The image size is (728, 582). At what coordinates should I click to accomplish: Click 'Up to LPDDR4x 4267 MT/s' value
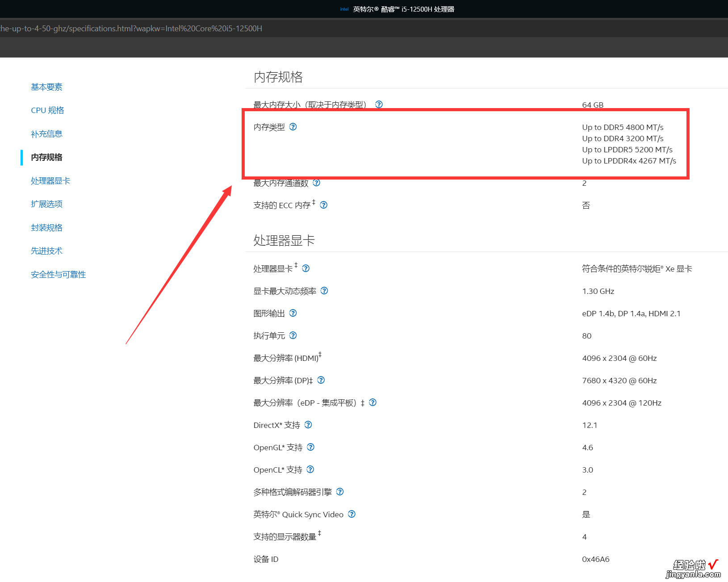pos(629,161)
